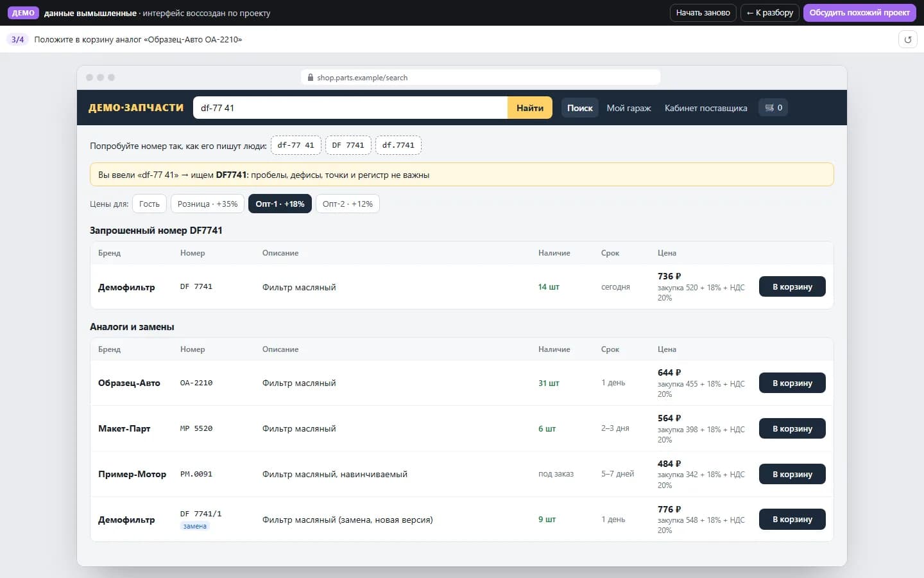Click the ДЕМО-ЗАПЧАСТИ logo
The height and width of the screenshot is (578, 924).
136,108
